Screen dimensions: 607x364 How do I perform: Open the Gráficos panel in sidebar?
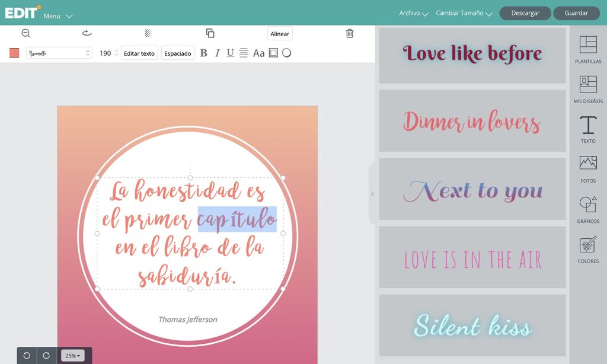[588, 209]
